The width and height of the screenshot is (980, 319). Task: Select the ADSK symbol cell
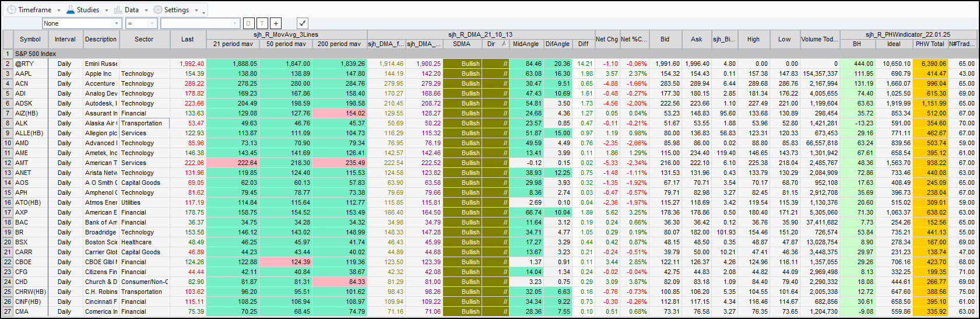[30, 103]
